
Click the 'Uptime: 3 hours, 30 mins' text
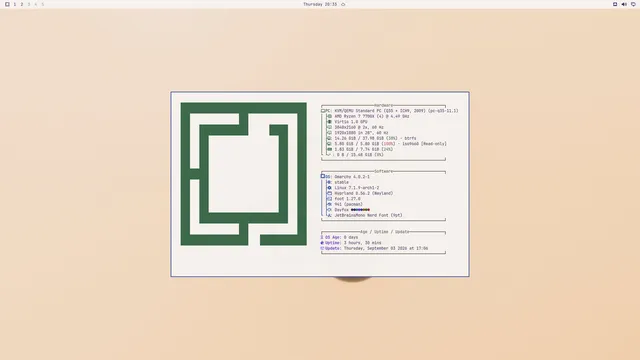[353, 243]
